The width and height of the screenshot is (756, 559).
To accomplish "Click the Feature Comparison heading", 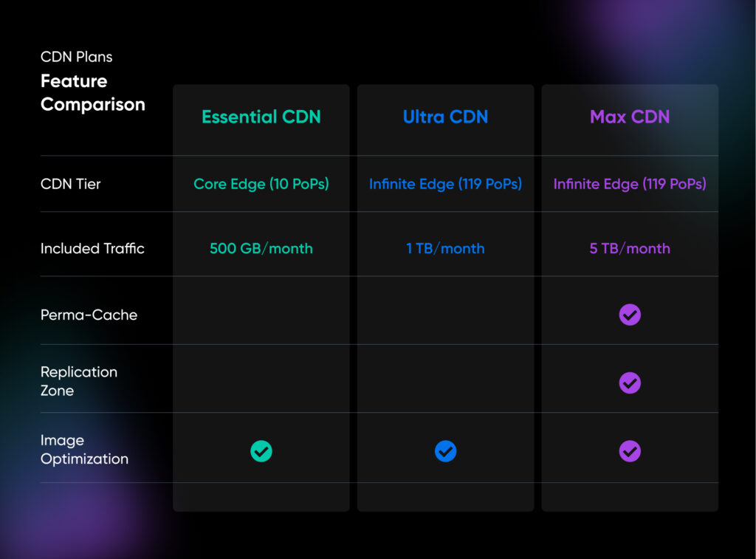I will tap(92, 93).
